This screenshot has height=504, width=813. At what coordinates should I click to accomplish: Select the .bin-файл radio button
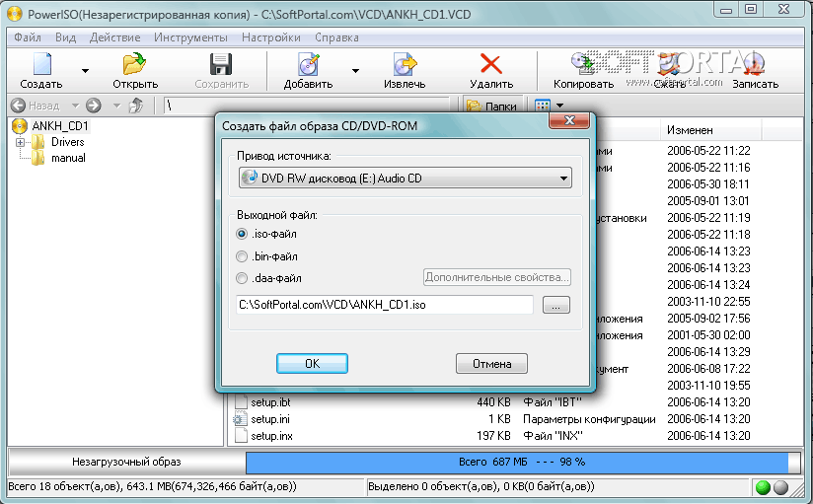click(242, 256)
